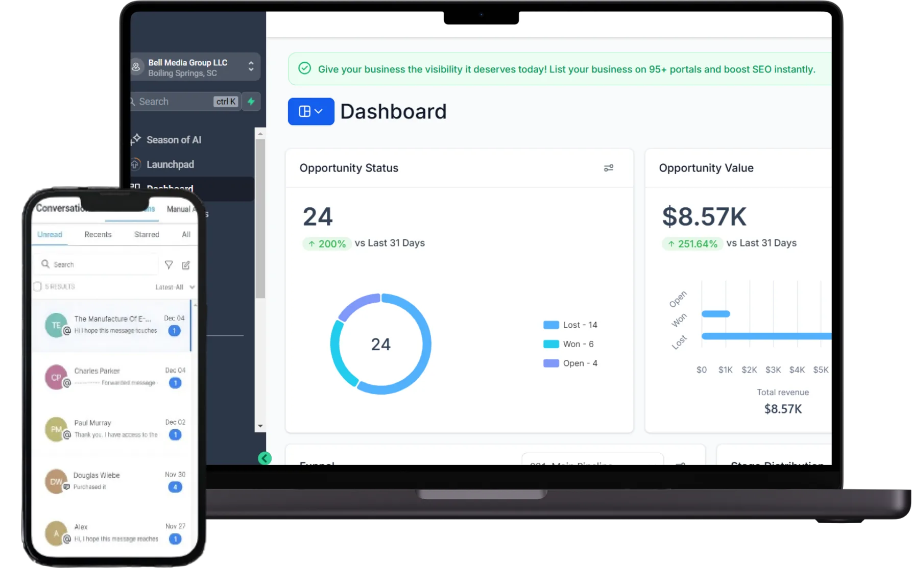Open Opportunity Status filter settings icon
The width and height of the screenshot is (912, 588).
tap(608, 168)
